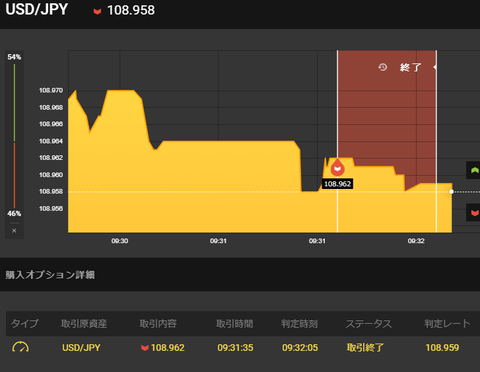The height and width of the screenshot is (372, 480).
Task: Click the 取引内容 column header
Action: coord(158,323)
